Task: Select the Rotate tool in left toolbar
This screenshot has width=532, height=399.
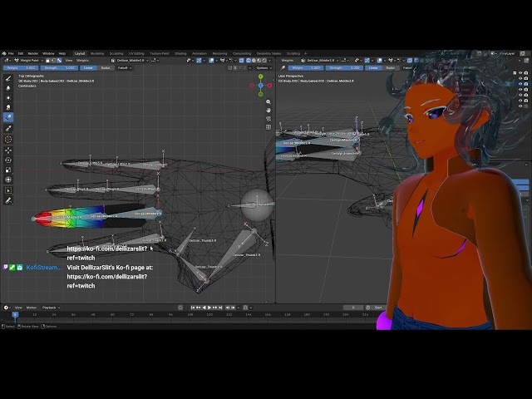Action: [8, 160]
